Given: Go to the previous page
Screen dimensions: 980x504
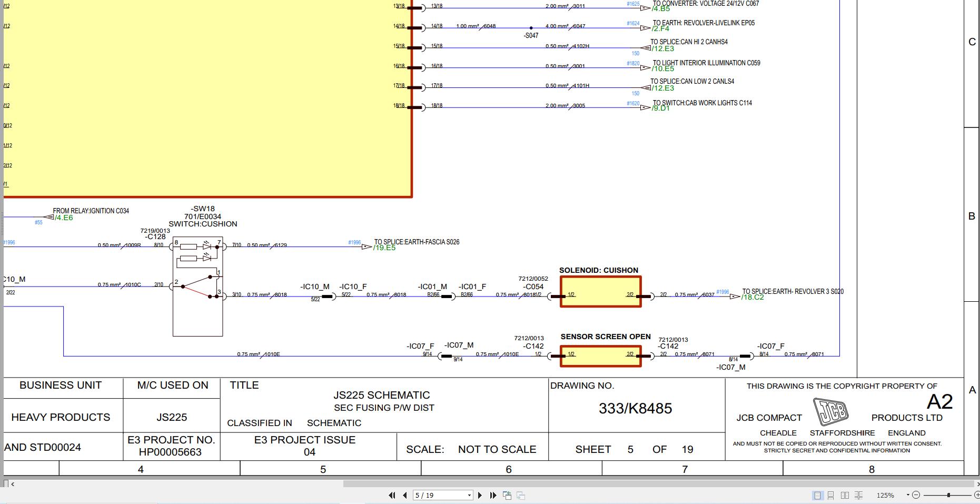Looking at the screenshot, I should (x=404, y=496).
